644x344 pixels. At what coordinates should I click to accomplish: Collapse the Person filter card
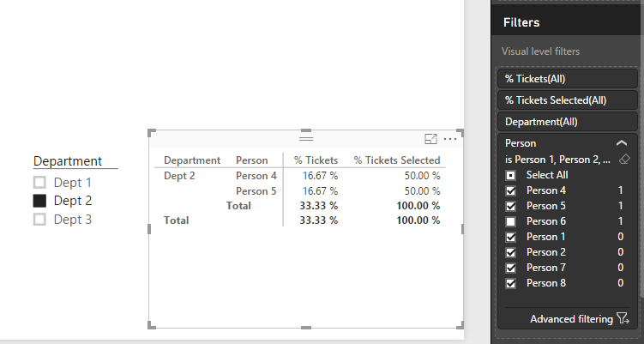622,143
